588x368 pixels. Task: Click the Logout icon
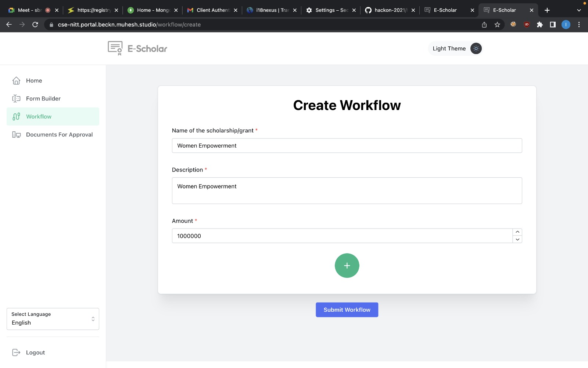[16, 353]
